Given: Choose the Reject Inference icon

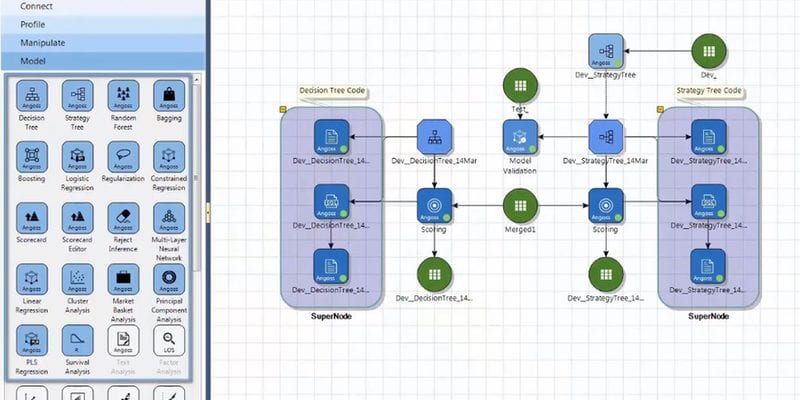Looking at the screenshot, I should (x=123, y=218).
